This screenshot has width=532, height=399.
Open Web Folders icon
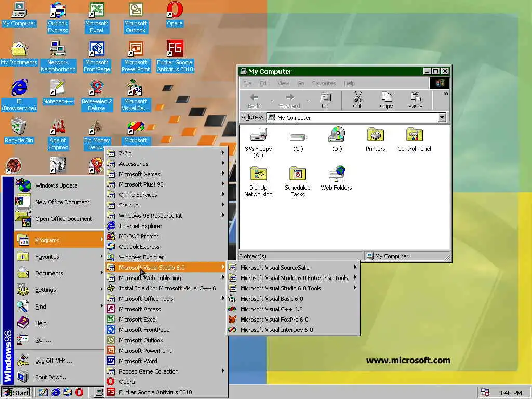[x=336, y=179]
